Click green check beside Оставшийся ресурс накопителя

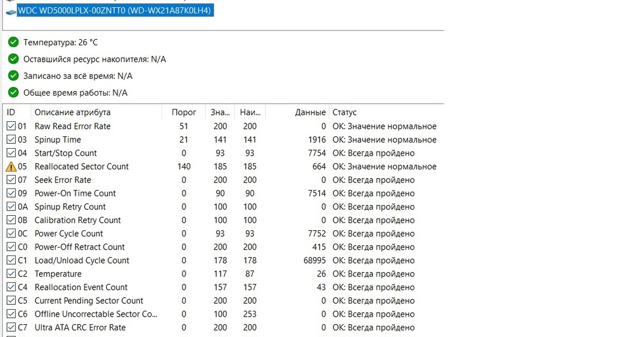(13, 59)
